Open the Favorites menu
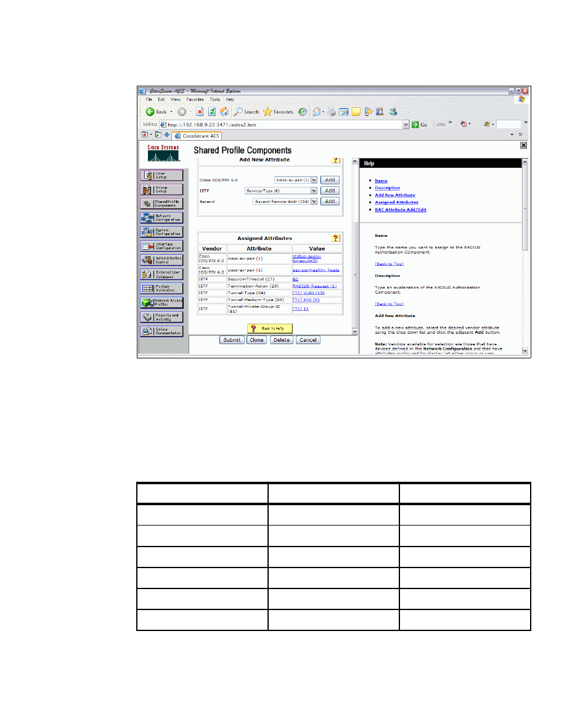Screen dimensions: 588x718 [x=195, y=99]
